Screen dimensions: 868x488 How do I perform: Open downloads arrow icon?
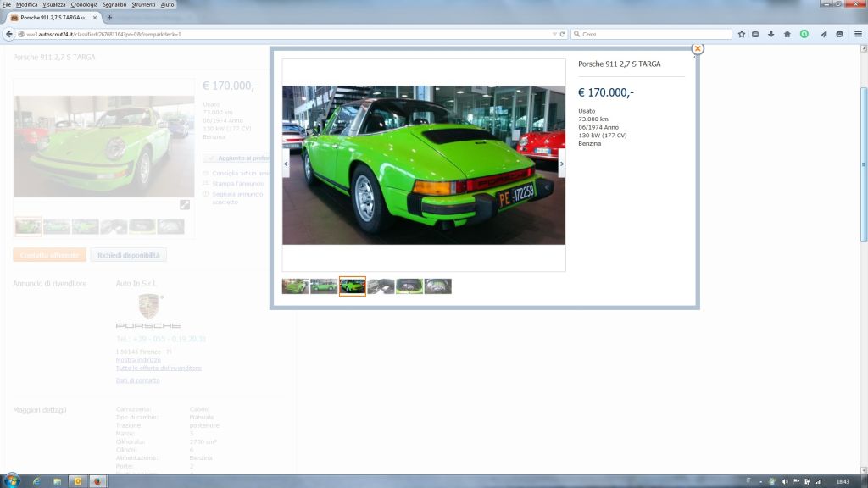[x=771, y=34]
